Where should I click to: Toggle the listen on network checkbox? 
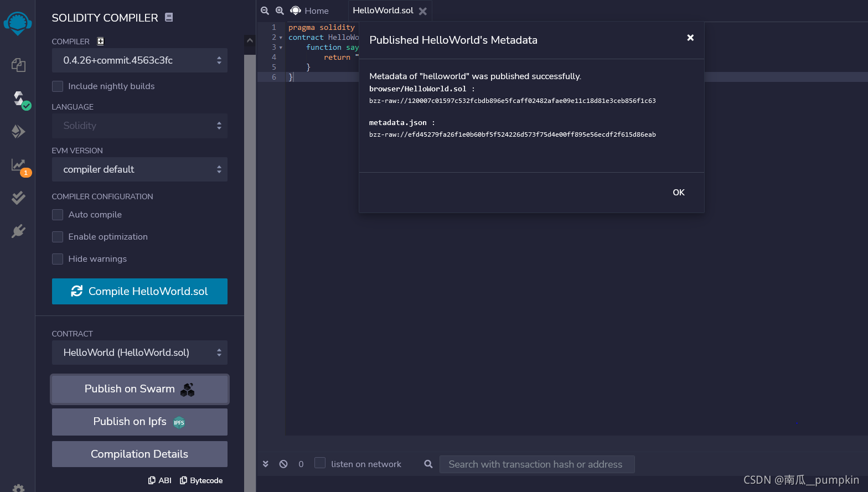[x=320, y=463]
